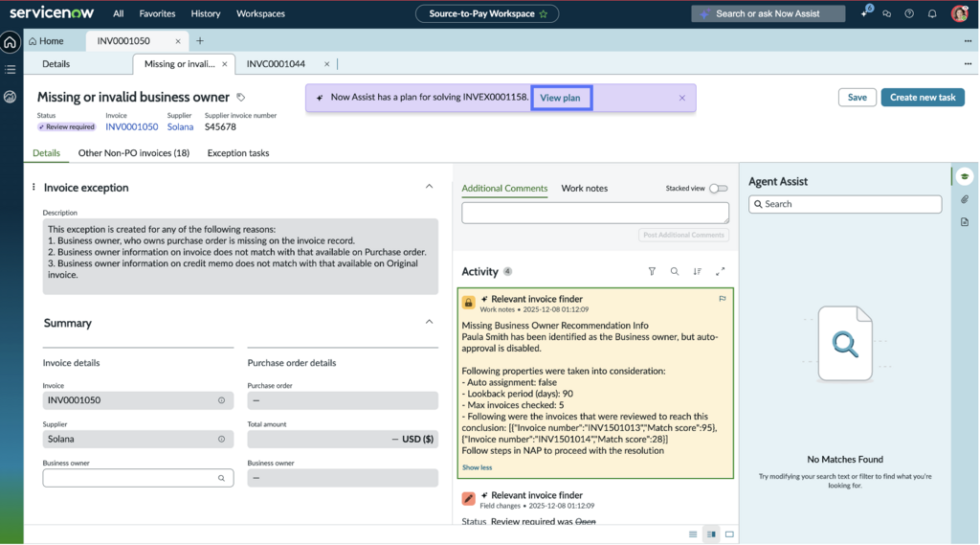
Task: Click the ServiceNow logo
Action: coord(52,13)
